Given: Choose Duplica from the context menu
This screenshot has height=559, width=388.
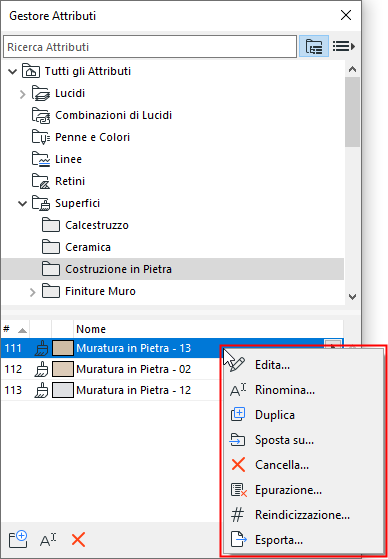Looking at the screenshot, I should point(303,415).
